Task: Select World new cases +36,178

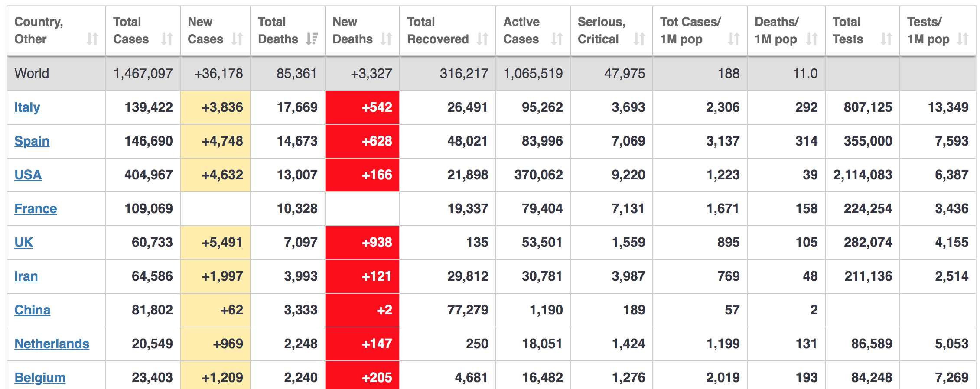Action: click(x=218, y=74)
